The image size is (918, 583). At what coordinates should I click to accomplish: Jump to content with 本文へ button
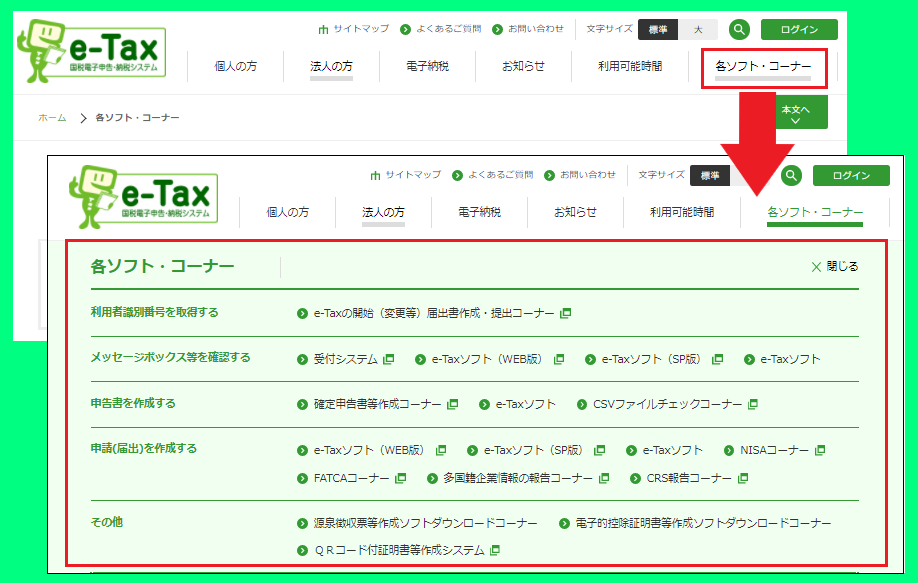coord(801,112)
